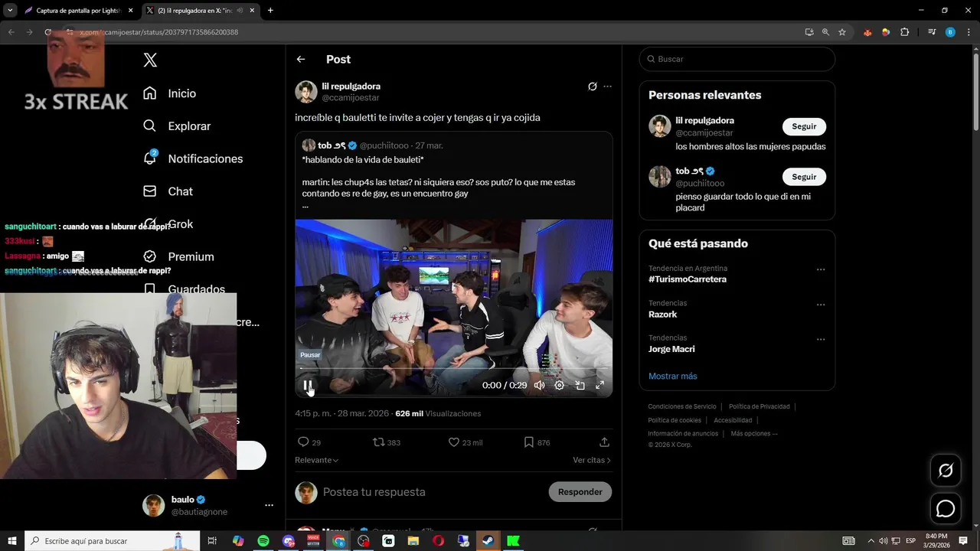
Task: Open a new browser tab
Action: [x=270, y=11]
